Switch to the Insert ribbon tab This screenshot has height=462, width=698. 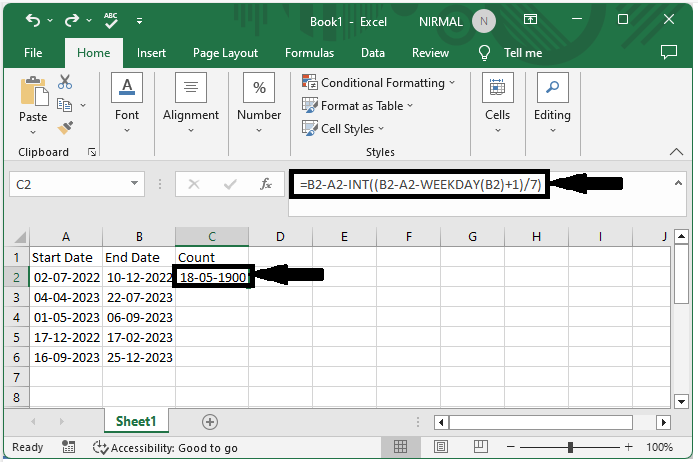(x=152, y=53)
